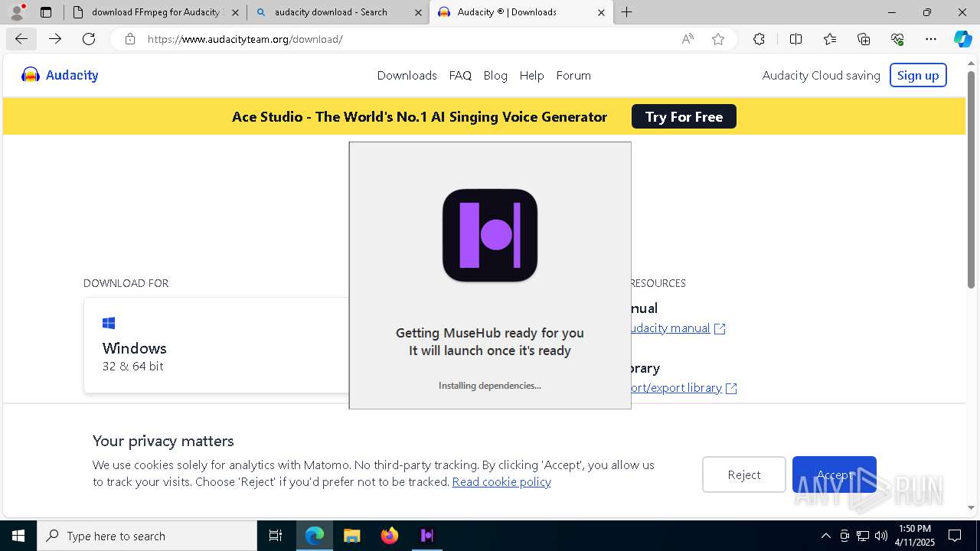Viewport: 980px width, 551px height.
Task: Click the Sign up button
Action: tap(918, 75)
